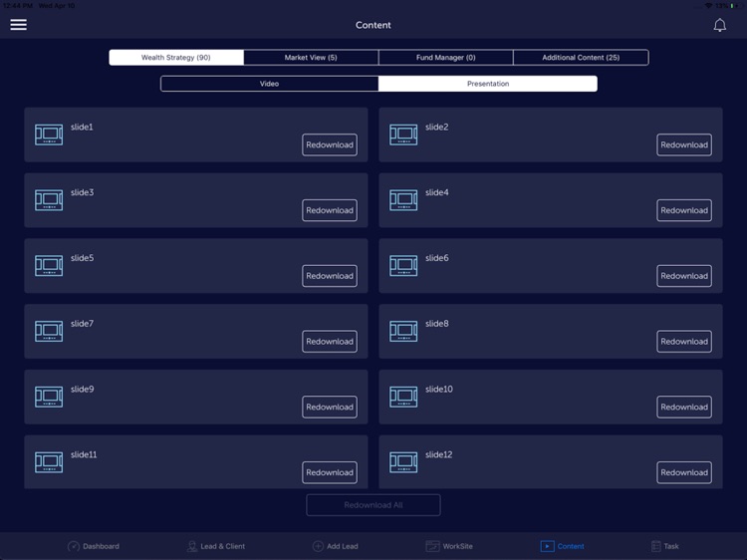Click the Redownload All button
The image size is (747, 560).
coord(373,505)
